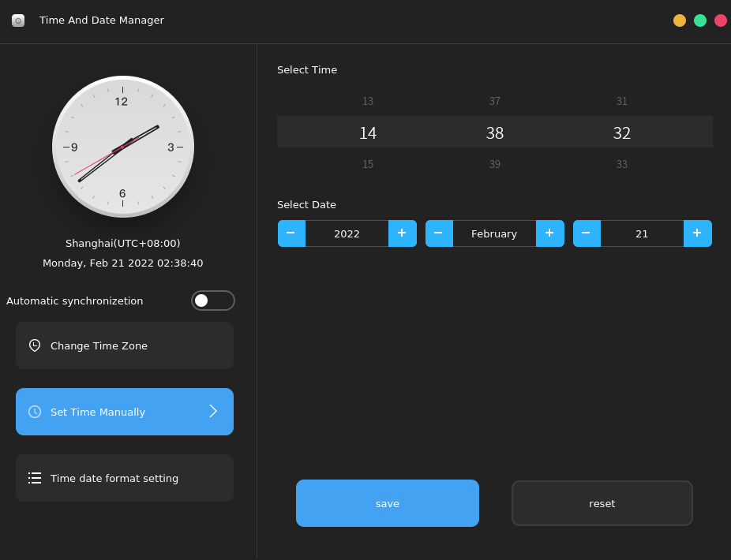Screen dimensions: 731x560
Task: Click the list icon on Time date format setting
Action: point(34,477)
